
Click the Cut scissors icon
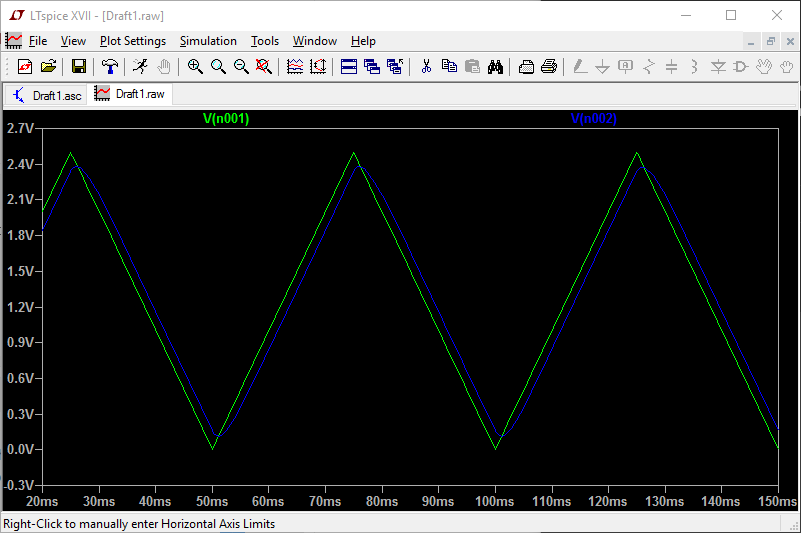pos(426,67)
